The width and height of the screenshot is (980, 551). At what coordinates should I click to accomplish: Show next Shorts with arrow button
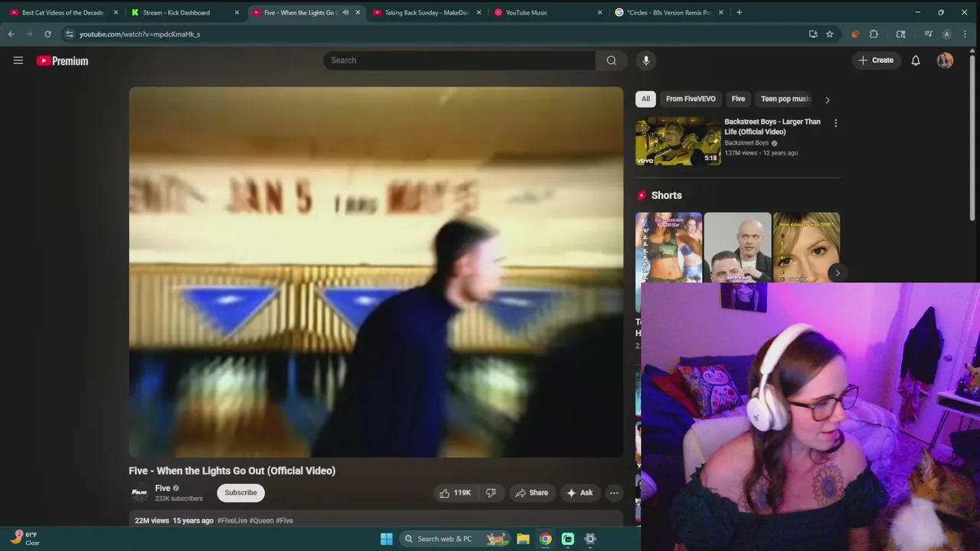point(838,273)
